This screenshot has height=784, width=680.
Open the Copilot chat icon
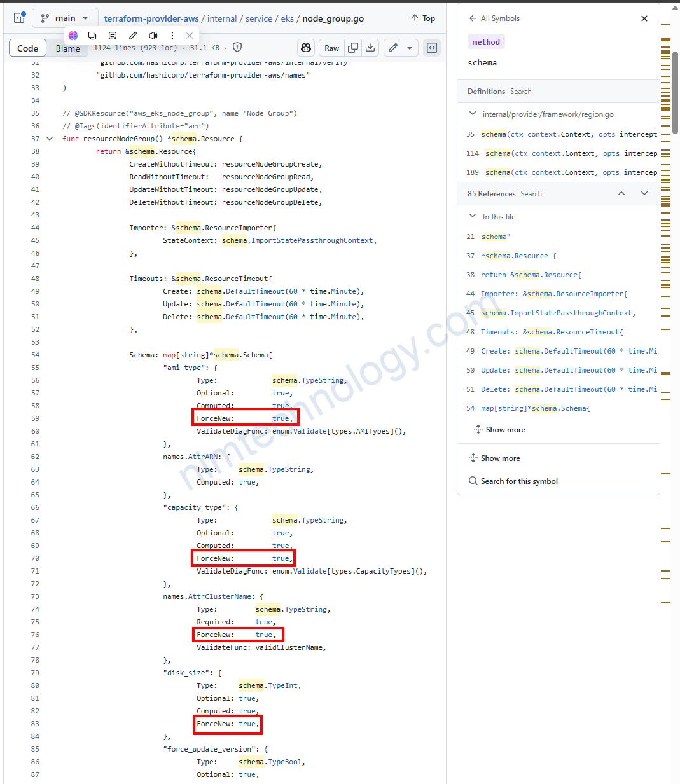pos(306,48)
